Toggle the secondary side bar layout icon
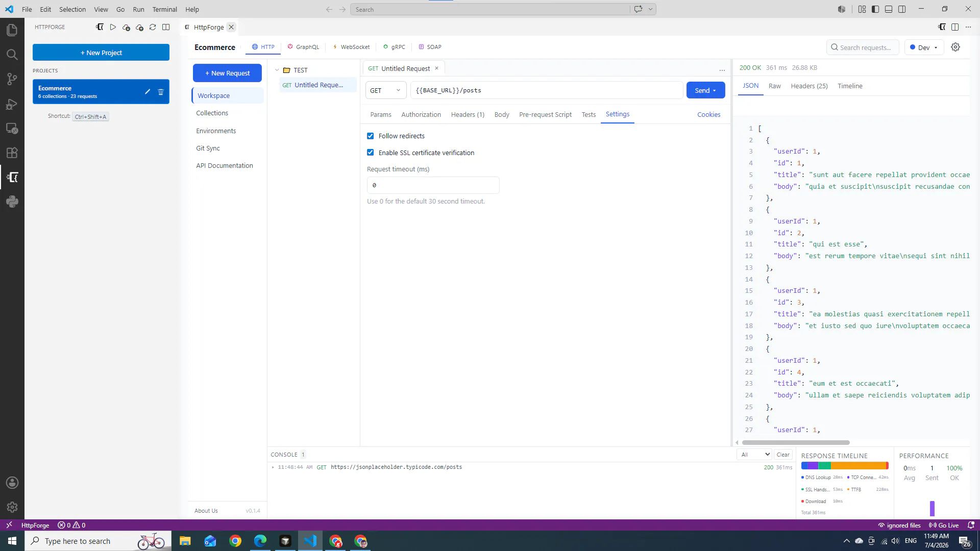Viewport: 980px width, 551px height. pos(902,9)
